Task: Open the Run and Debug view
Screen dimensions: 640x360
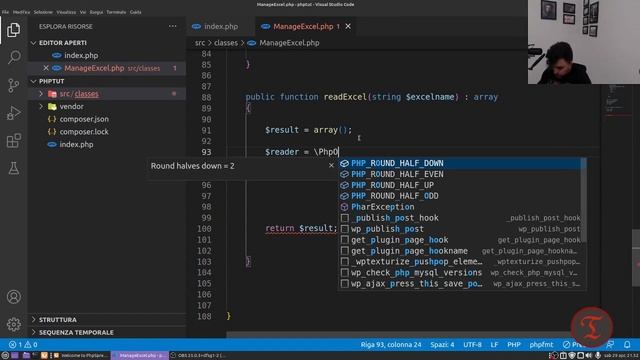Action: (x=13, y=113)
